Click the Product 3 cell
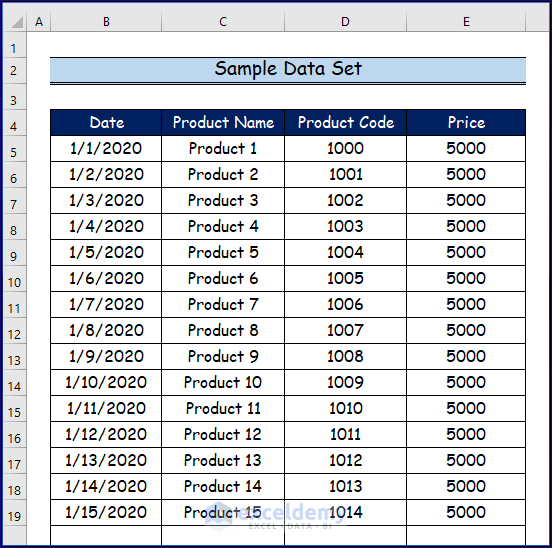The height and width of the screenshot is (548, 552). pyautogui.click(x=223, y=201)
